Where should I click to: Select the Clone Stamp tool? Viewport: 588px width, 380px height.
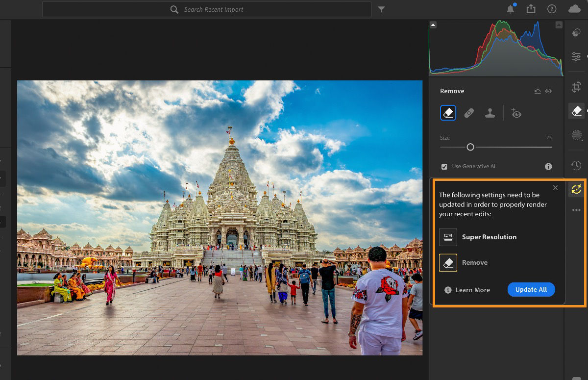click(x=490, y=113)
